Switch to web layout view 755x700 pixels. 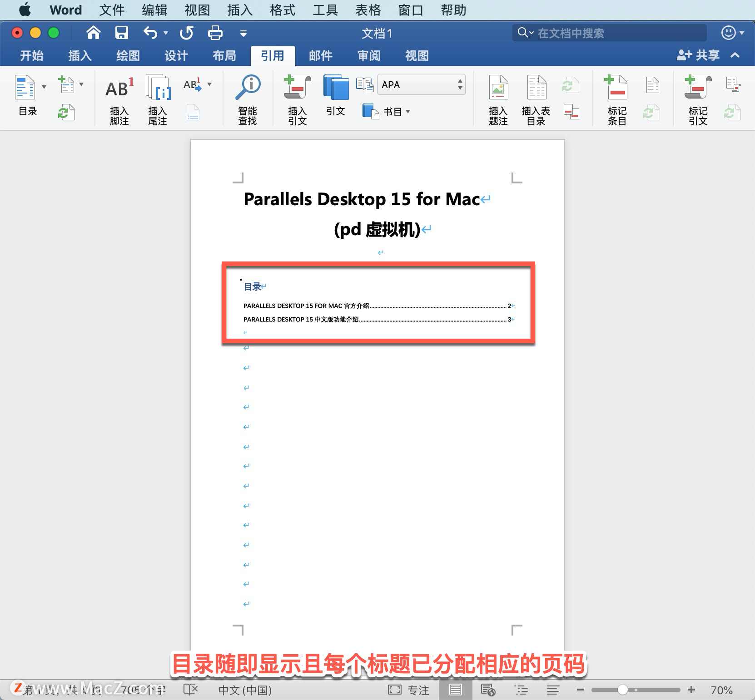click(x=488, y=690)
